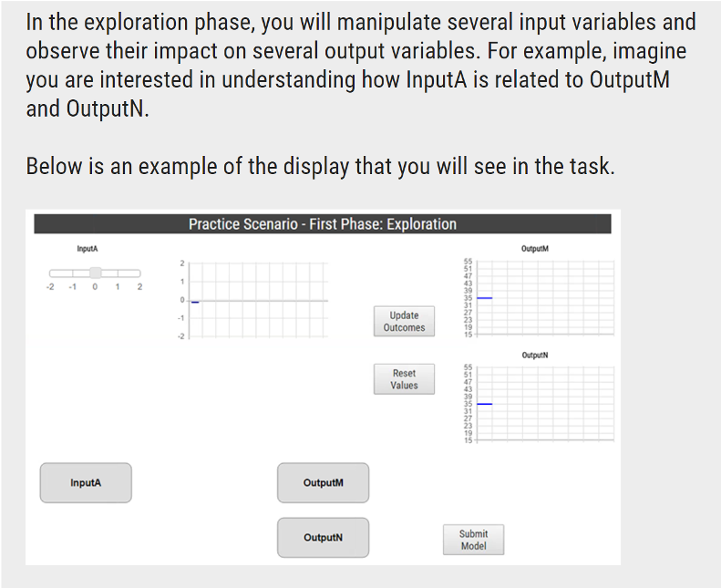
Task: Set the InputA slider to -2
Action: tap(50, 273)
